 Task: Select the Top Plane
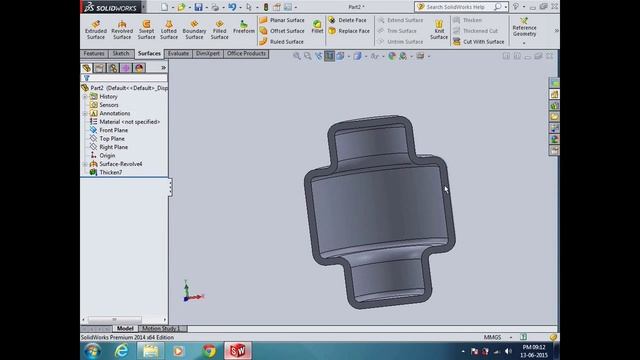click(107, 139)
